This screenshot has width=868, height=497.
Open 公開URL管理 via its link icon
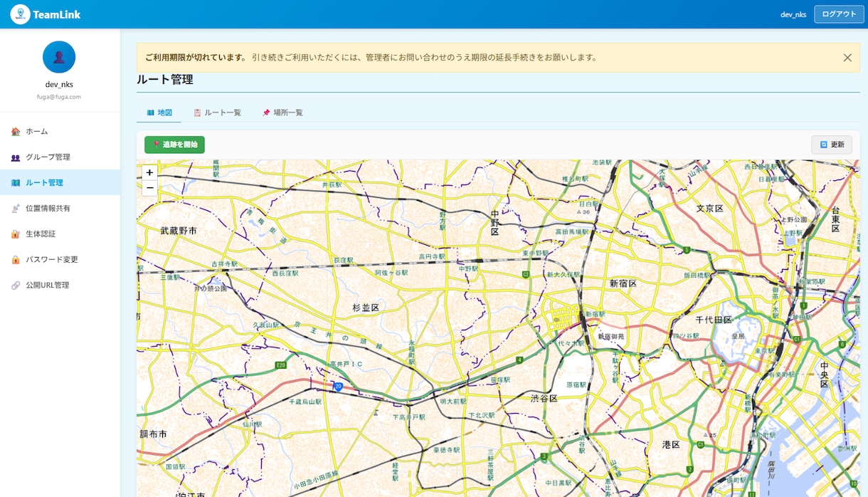[16, 286]
